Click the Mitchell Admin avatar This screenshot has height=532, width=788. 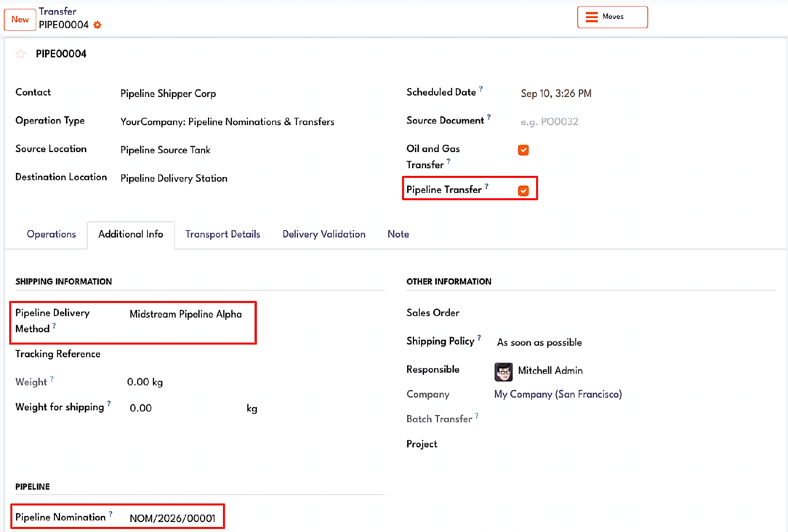click(503, 371)
